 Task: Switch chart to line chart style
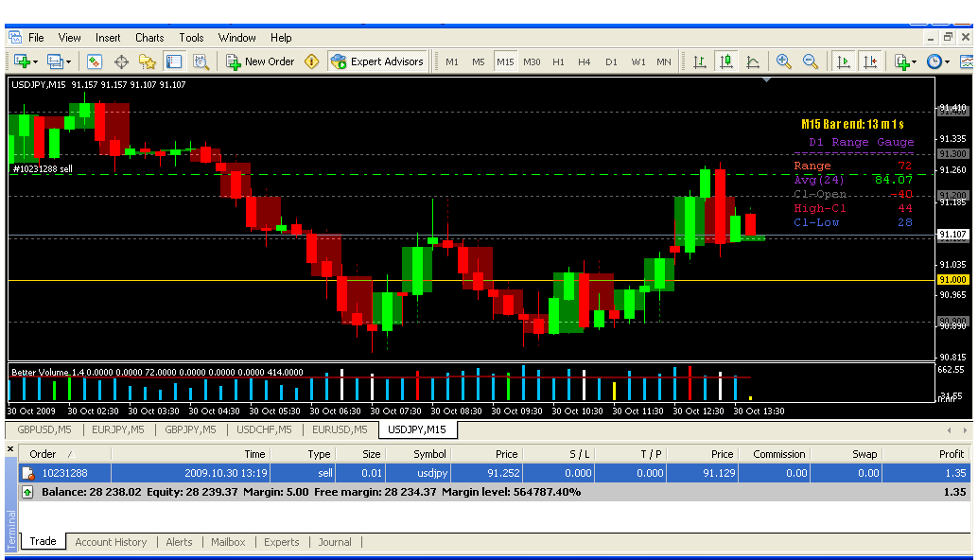[753, 61]
